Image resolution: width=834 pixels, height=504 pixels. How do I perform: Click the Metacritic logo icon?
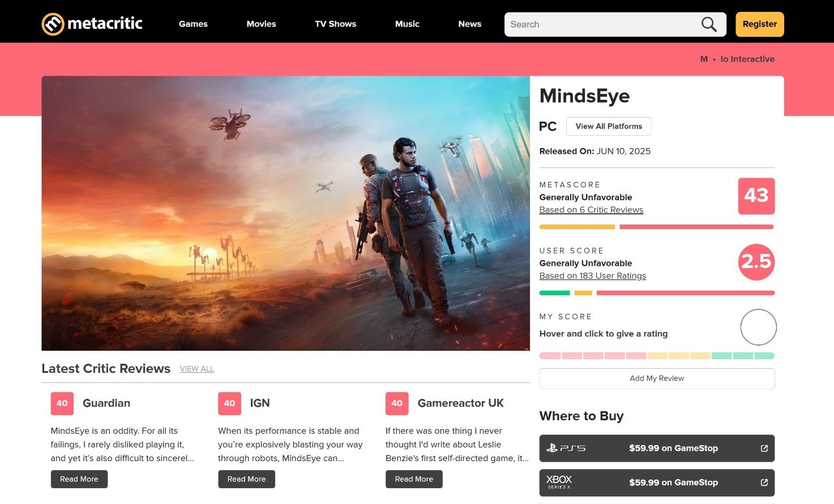click(53, 24)
